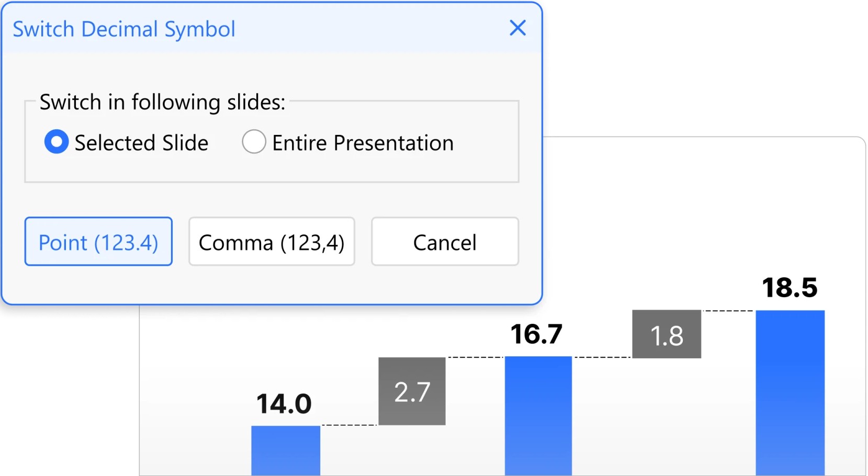Click dashed connector between 16.7 bar and 1.8 box
The height and width of the screenshot is (476, 868).
tap(602, 357)
